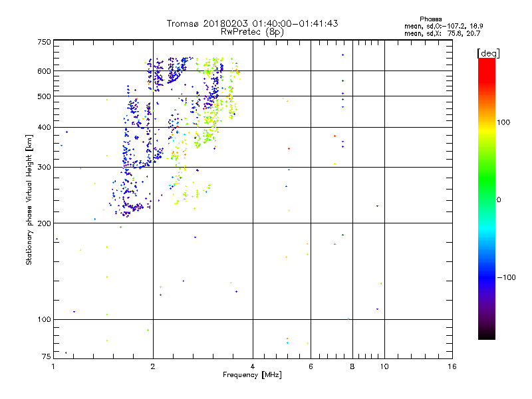
Task: Click the '100' y-axis tick label
Action: (x=44, y=320)
